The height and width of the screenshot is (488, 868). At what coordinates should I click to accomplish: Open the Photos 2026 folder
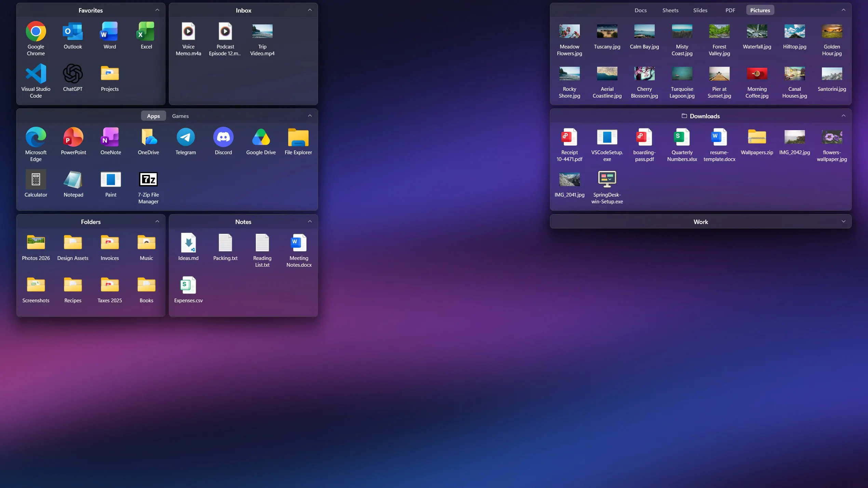point(36,243)
